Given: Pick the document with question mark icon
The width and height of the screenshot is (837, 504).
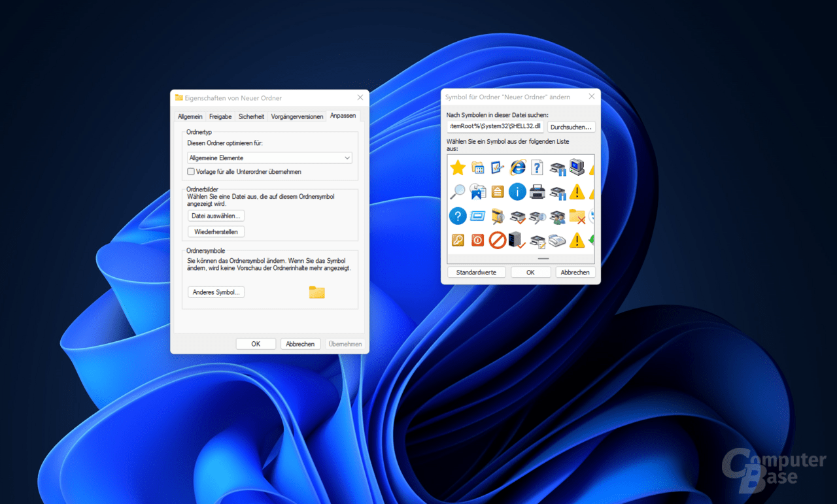Looking at the screenshot, I should coord(537,168).
